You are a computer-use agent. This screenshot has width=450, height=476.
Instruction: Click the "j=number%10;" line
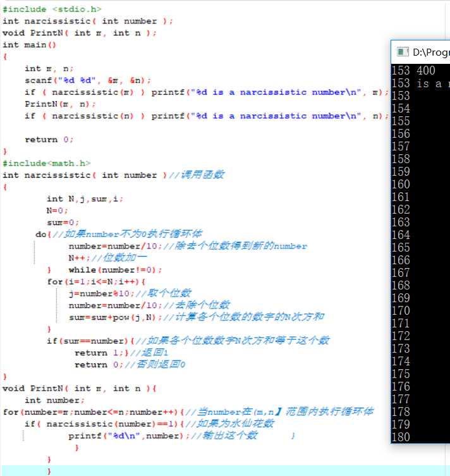(x=130, y=293)
